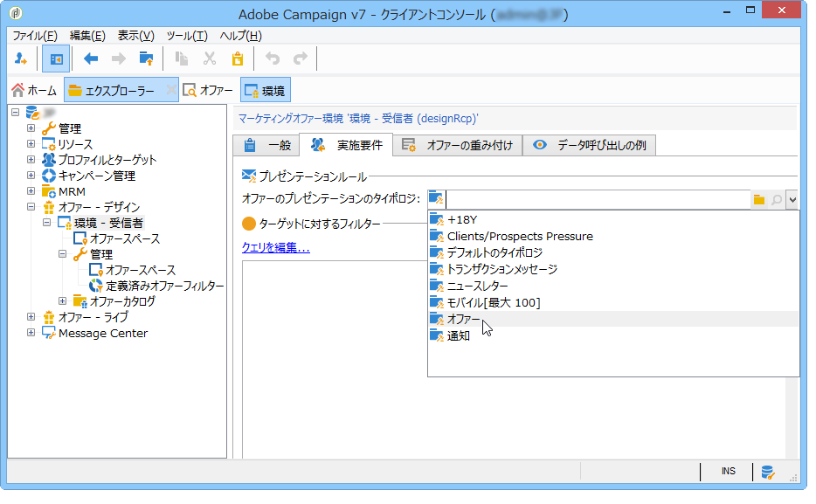Viewport: 816px width, 504px height.
Task: Open the 編集(E) menu
Action: (x=87, y=35)
